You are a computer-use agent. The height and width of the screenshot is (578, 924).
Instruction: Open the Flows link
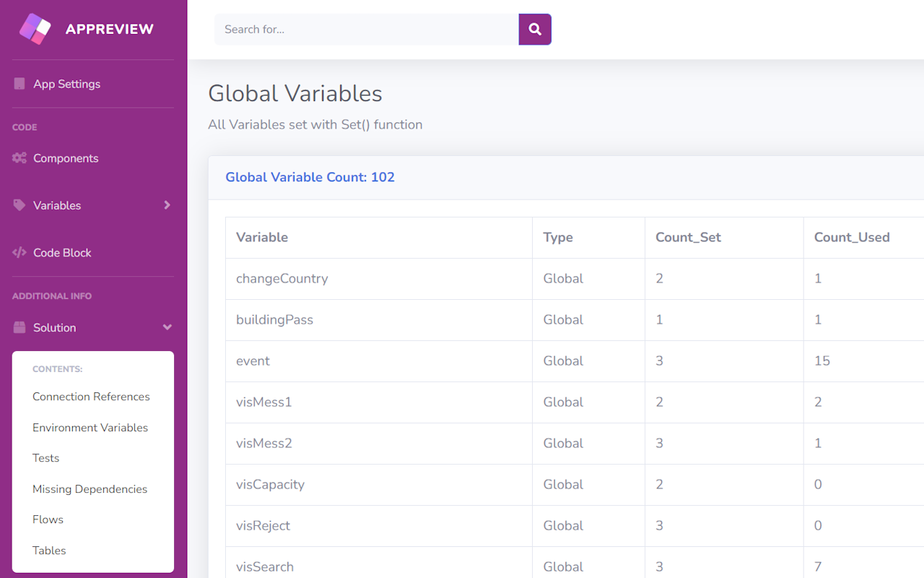pos(48,519)
